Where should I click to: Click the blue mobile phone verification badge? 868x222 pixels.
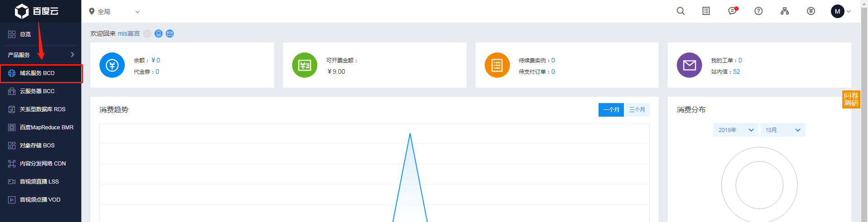[159, 33]
